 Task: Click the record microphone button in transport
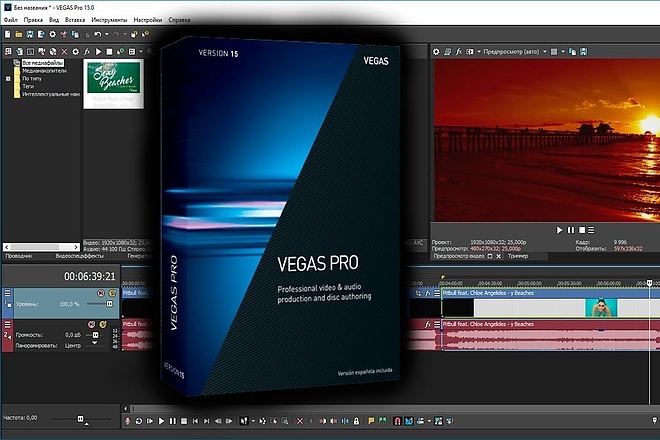pyautogui.click(x=128, y=421)
